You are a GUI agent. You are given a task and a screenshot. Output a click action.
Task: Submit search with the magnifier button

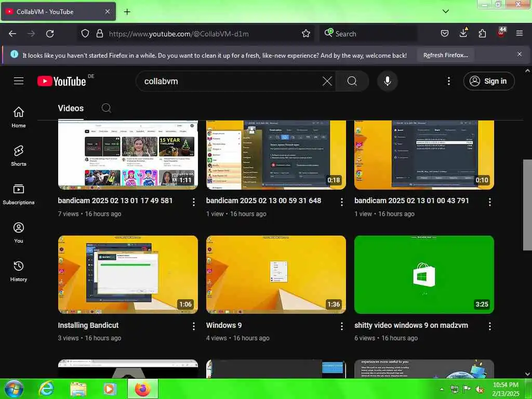(x=352, y=81)
